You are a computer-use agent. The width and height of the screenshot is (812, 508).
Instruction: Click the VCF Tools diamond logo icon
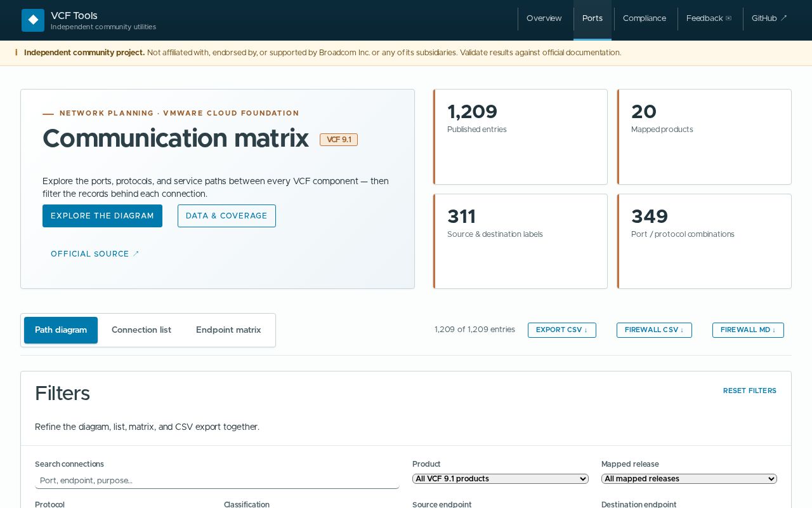[33, 20]
